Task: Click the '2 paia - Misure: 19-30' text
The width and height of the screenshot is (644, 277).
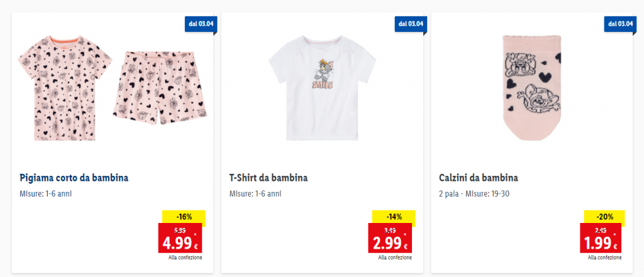Action: click(x=474, y=193)
